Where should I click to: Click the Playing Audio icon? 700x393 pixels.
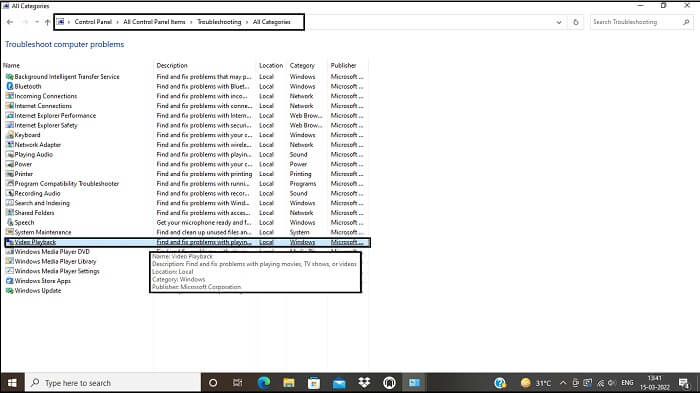coord(9,155)
